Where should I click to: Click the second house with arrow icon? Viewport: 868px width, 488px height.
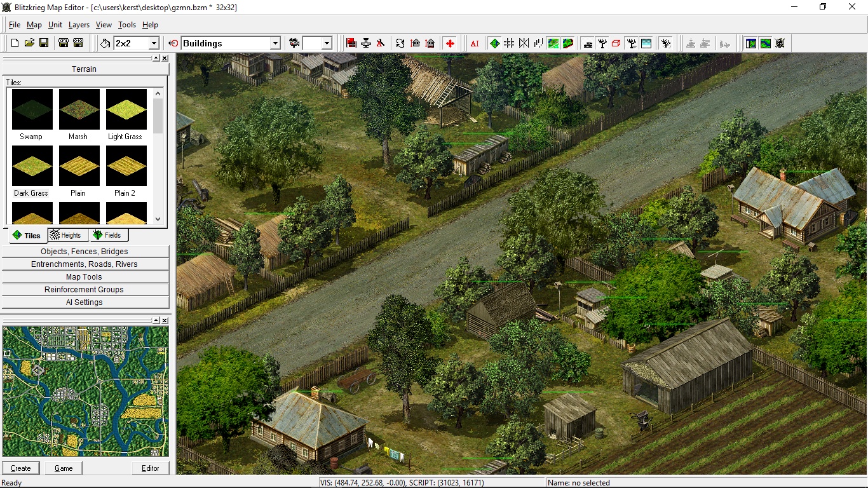[x=430, y=43]
